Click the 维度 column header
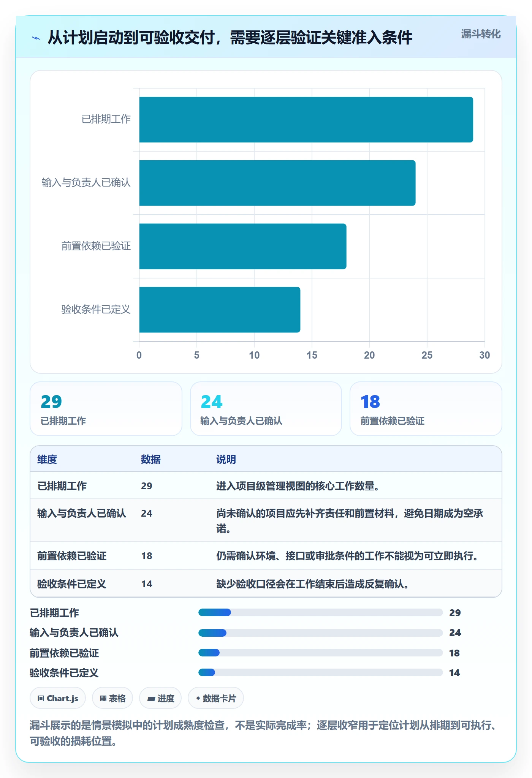 pos(47,459)
